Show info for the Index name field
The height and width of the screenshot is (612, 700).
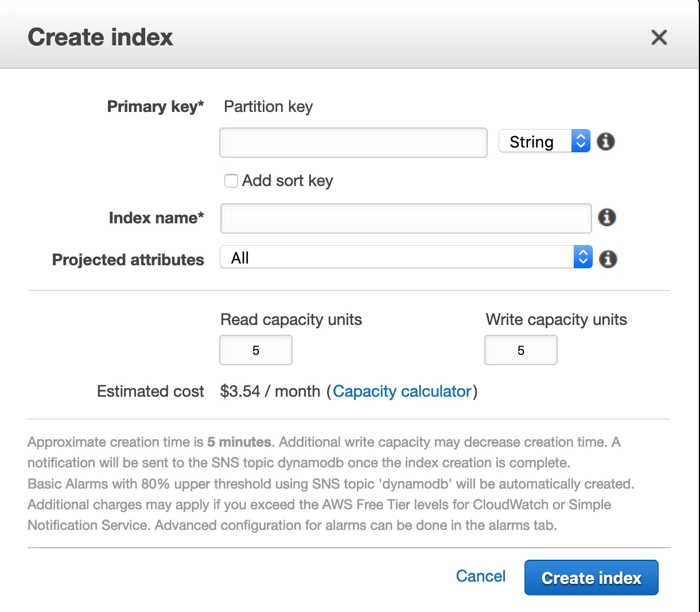pos(607,218)
